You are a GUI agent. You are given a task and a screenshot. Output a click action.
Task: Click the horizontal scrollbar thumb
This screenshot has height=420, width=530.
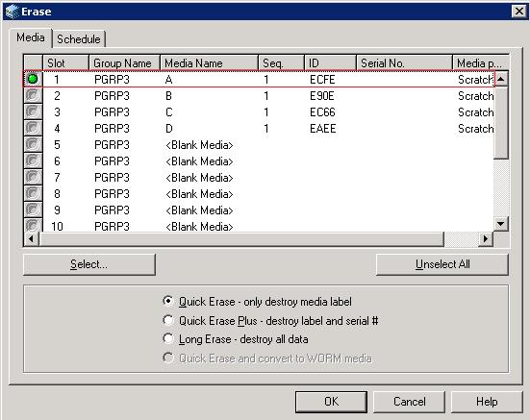241,238
